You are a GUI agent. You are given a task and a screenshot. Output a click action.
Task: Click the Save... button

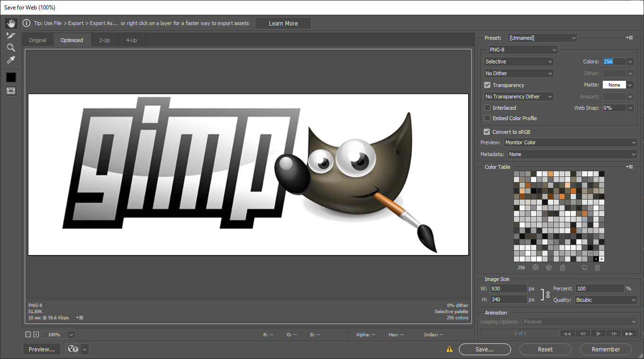485,350
